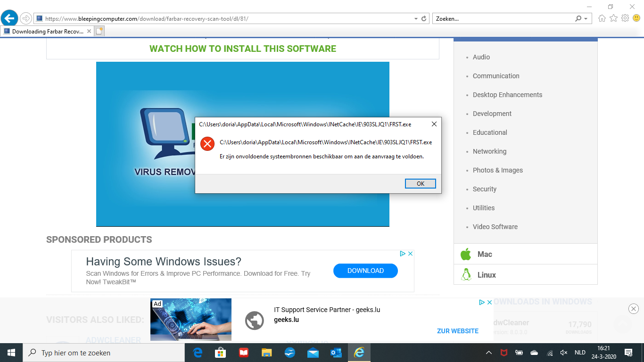Click the laptop image in bottom ad
Viewport: 644px width, 362px height.
pos(191,319)
